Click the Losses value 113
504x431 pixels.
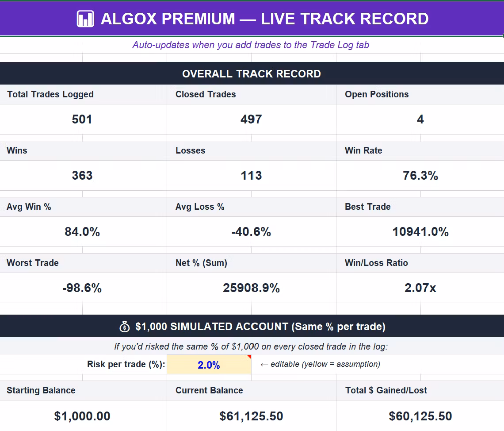click(252, 176)
